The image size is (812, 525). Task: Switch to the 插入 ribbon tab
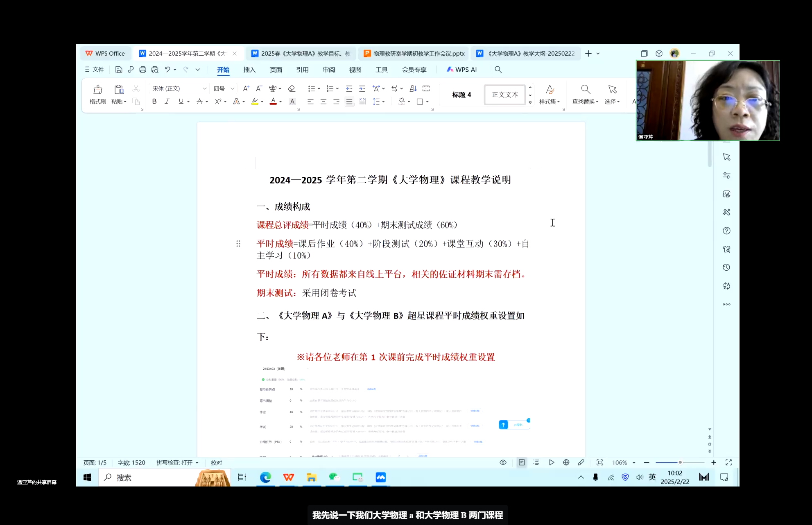point(249,70)
